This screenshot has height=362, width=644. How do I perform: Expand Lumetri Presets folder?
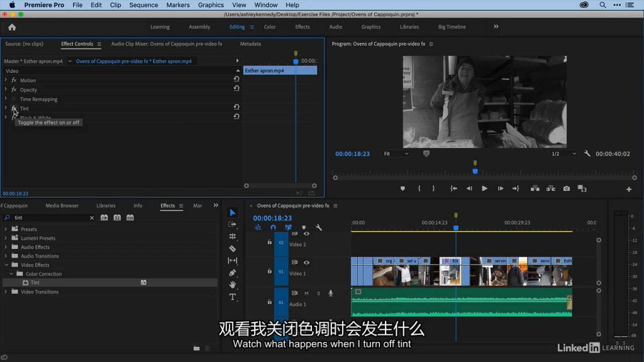(6, 238)
